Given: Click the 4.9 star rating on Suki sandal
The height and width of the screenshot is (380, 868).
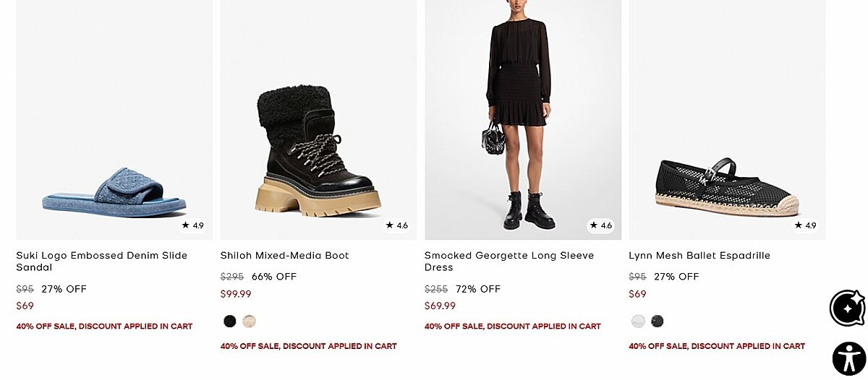Looking at the screenshot, I should click(193, 225).
